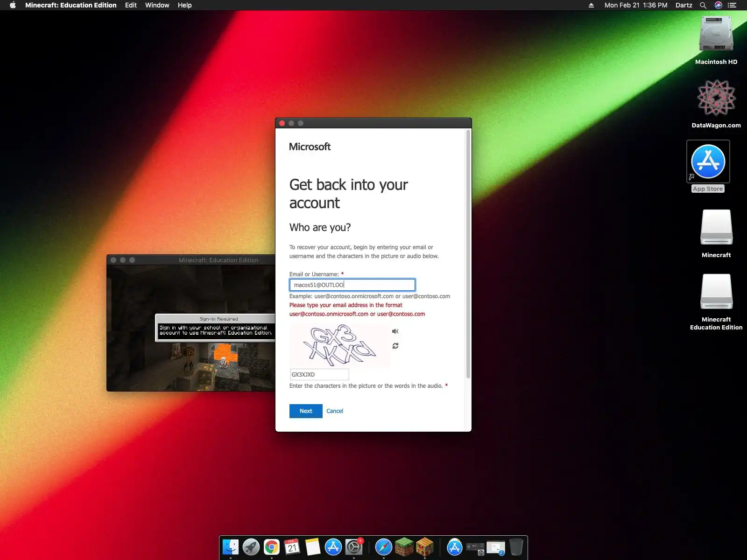
Task: Open Finder from the dock
Action: [x=231, y=547]
